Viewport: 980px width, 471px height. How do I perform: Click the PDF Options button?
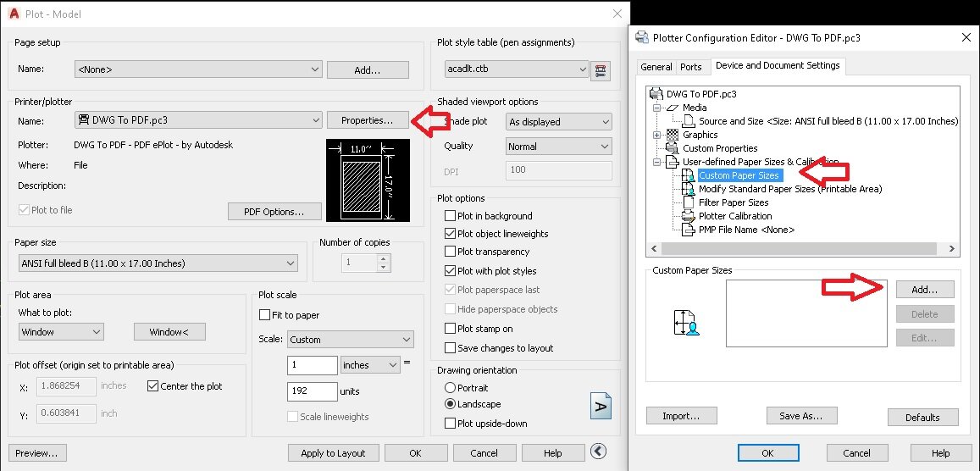[274, 212]
